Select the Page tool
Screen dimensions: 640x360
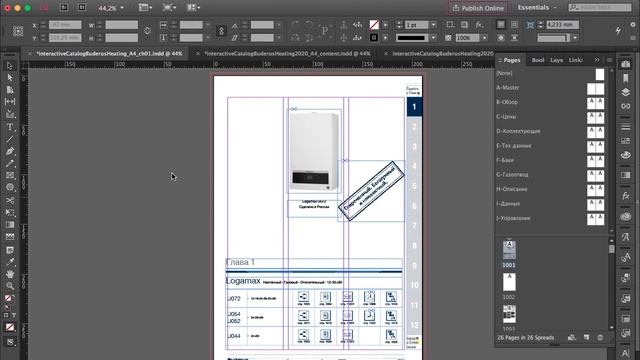10,89
